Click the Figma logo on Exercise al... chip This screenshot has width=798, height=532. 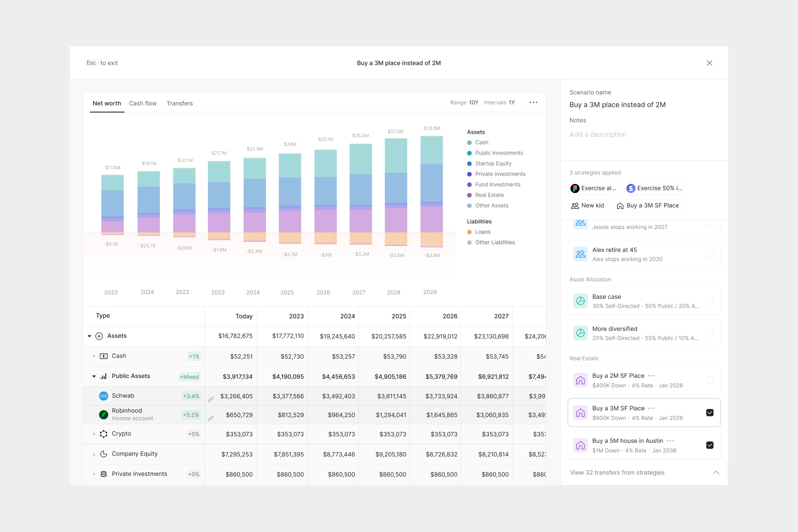(575, 188)
